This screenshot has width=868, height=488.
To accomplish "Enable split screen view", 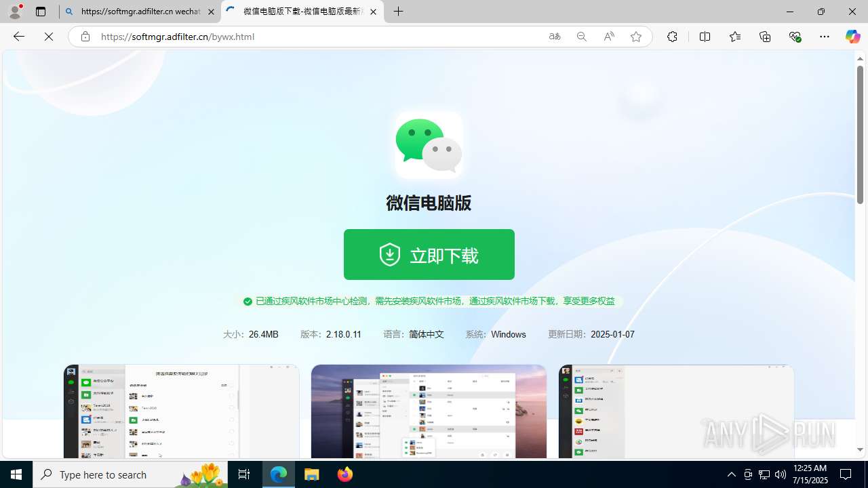I will pos(705,37).
